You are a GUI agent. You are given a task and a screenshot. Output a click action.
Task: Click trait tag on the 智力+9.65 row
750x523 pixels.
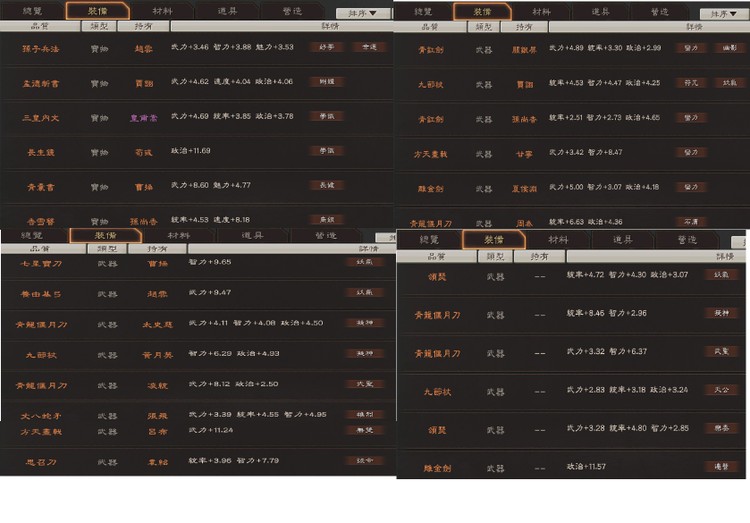point(364,262)
